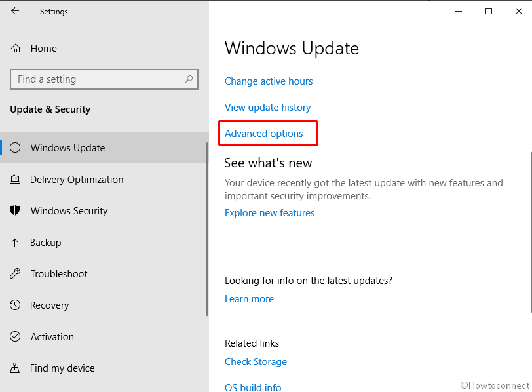Open the Backup section
Viewport: 532px width, 392px height.
pyautogui.click(x=104, y=242)
